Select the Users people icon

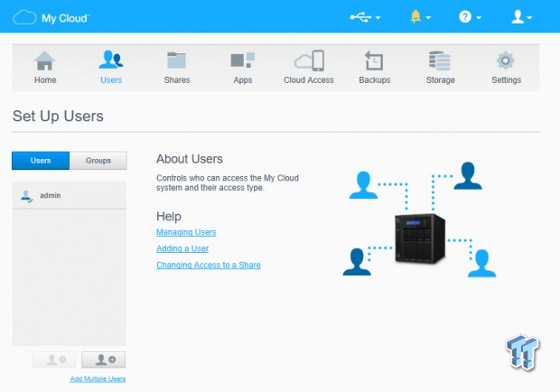coord(111,60)
